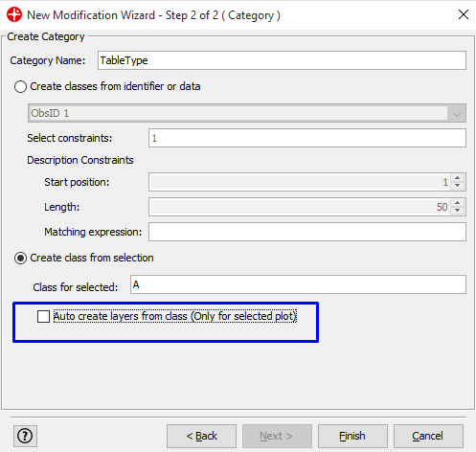Click the Class for selected field
Image resolution: width=476 pixels, height=452 pixels.
pos(298,284)
